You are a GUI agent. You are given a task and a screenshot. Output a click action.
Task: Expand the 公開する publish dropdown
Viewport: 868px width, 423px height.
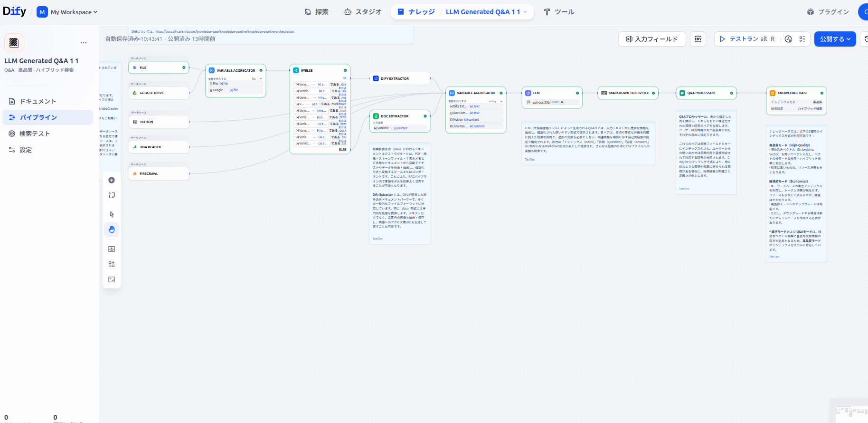click(835, 39)
